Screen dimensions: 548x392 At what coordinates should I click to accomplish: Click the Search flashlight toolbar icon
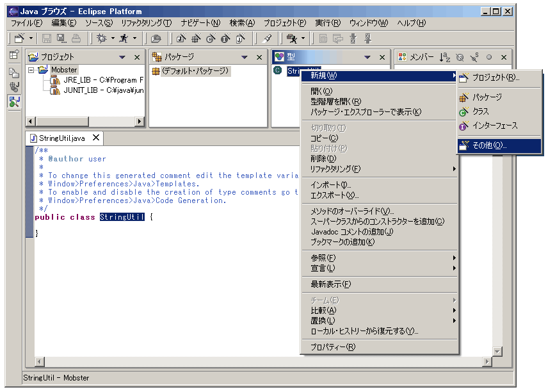pyautogui.click(x=268, y=38)
